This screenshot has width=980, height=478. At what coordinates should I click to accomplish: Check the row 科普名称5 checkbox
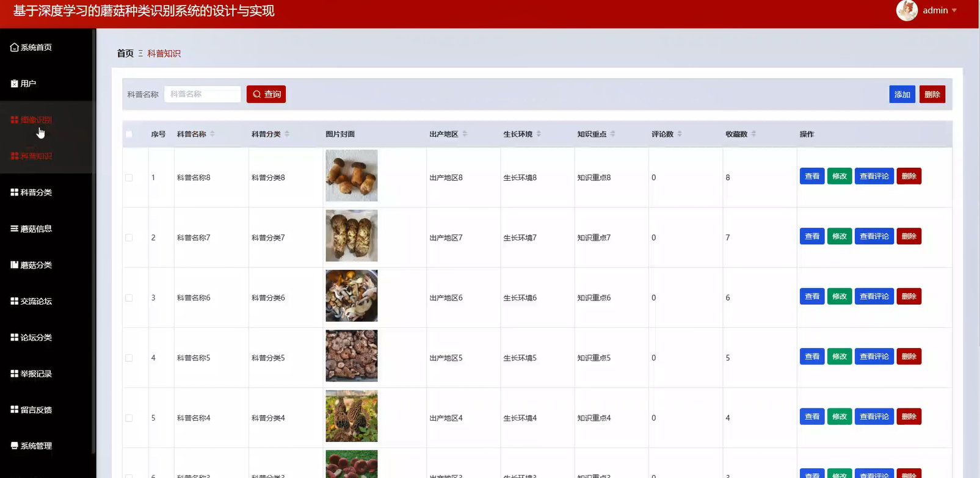click(x=129, y=358)
